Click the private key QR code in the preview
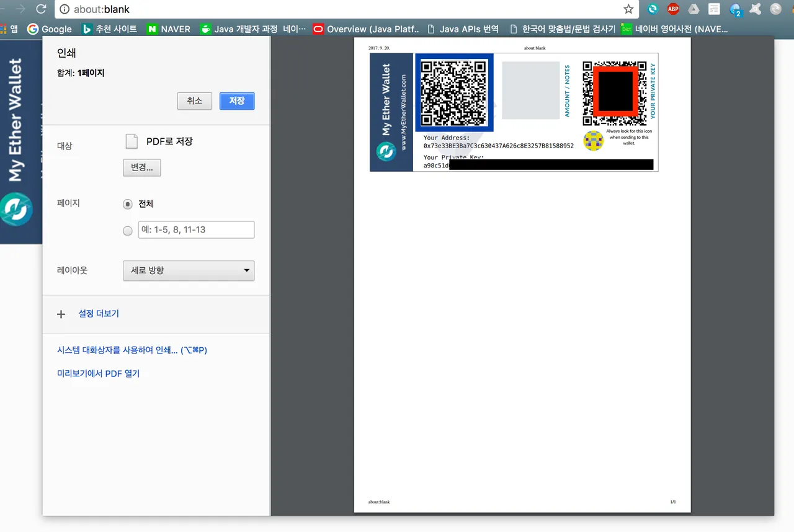Image resolution: width=794 pixels, height=532 pixels. click(614, 93)
